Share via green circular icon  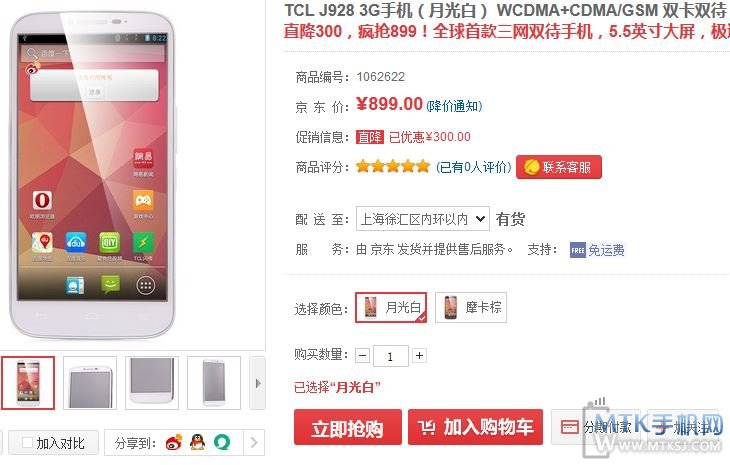pyautogui.click(x=222, y=442)
